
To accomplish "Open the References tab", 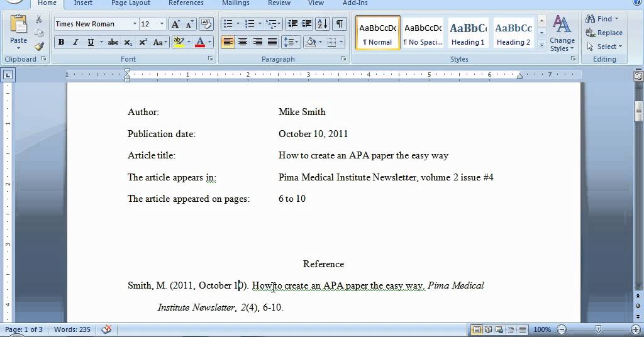I will point(186,3).
